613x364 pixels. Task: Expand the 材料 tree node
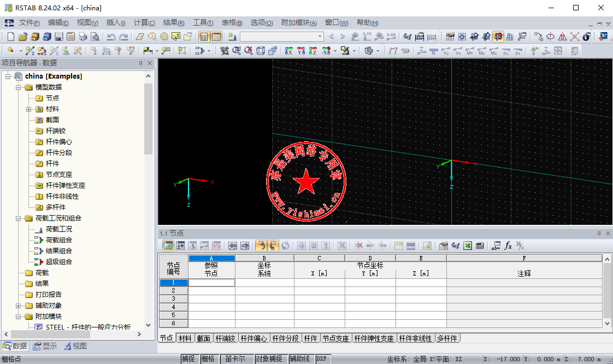[28, 109]
